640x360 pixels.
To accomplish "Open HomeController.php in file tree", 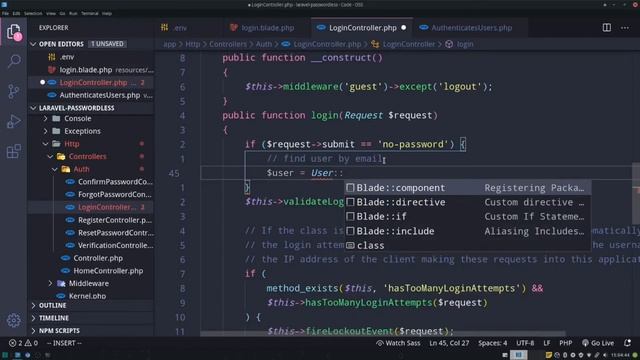I will pos(108,271).
